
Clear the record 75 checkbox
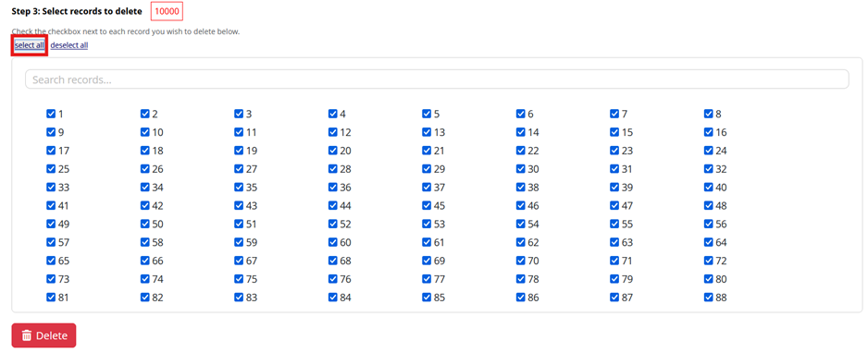coord(239,279)
